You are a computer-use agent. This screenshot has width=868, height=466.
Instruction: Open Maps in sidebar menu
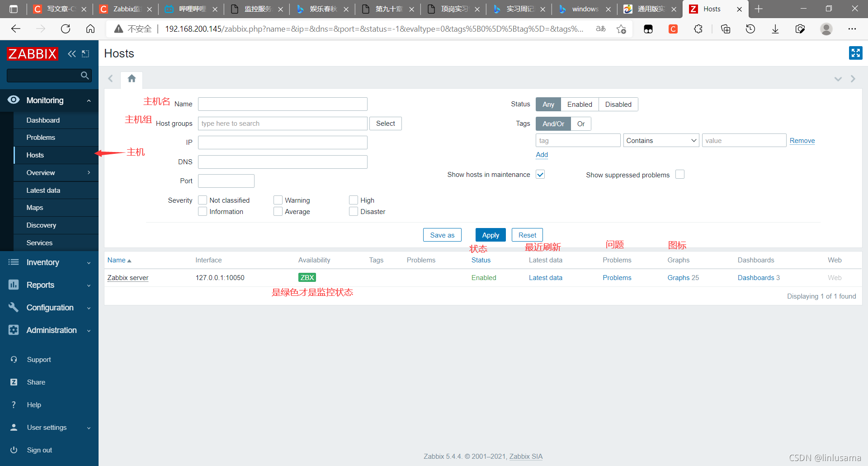pos(56,208)
